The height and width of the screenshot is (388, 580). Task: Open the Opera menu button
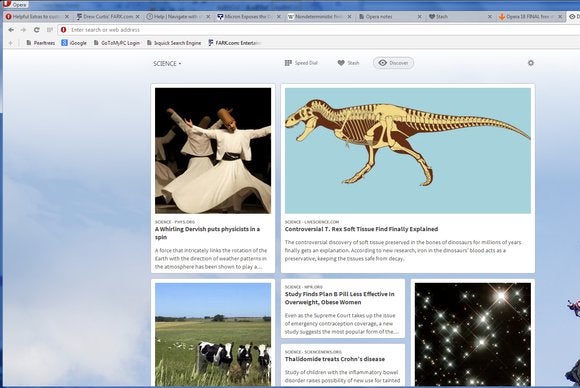[x=15, y=4]
